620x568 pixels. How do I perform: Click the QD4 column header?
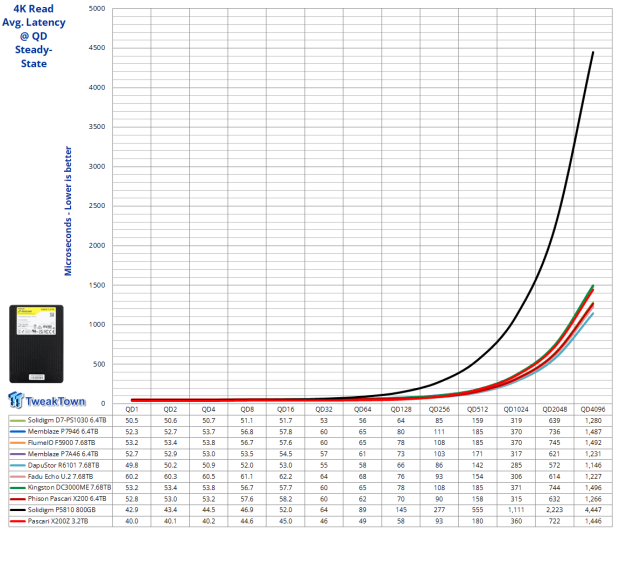(209, 409)
